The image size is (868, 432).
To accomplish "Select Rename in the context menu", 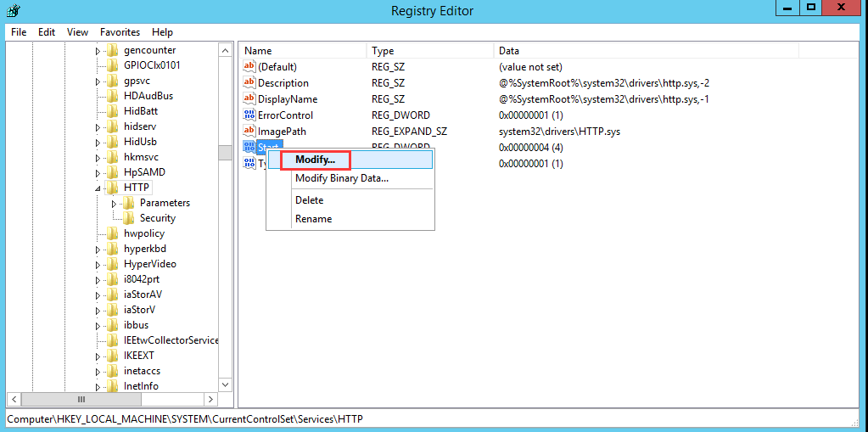I will point(350,219).
